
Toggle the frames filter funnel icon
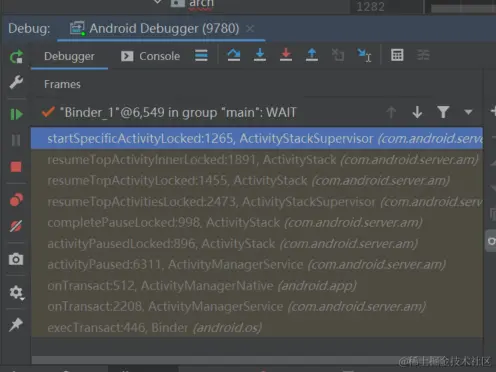pyautogui.click(x=443, y=112)
